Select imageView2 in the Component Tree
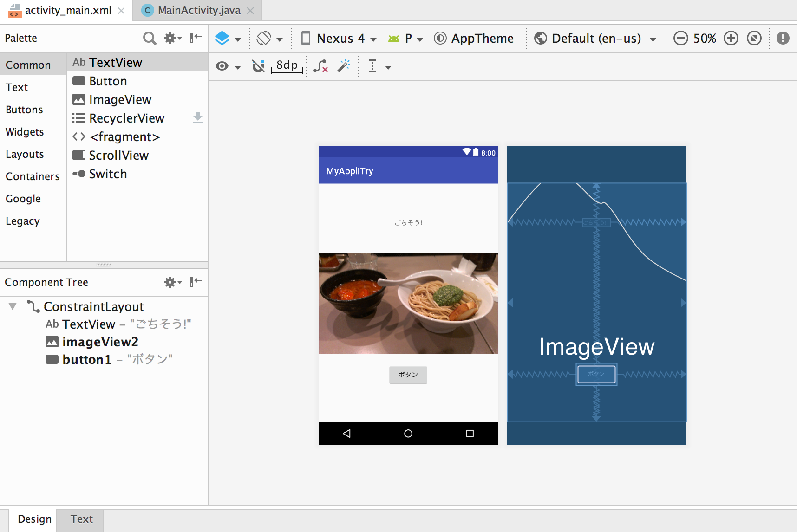Screen dimensions: 797x532 click(100, 342)
